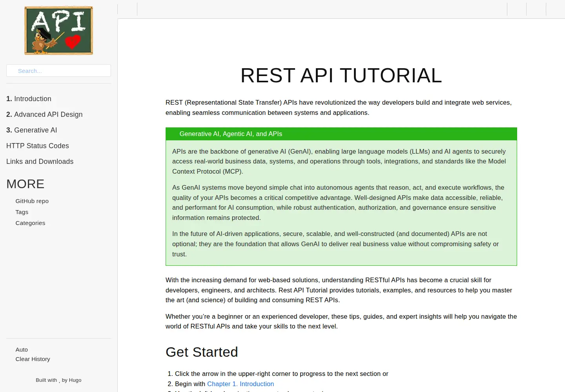
Task: Click the MORE section heading in sidebar
Action: point(26,184)
